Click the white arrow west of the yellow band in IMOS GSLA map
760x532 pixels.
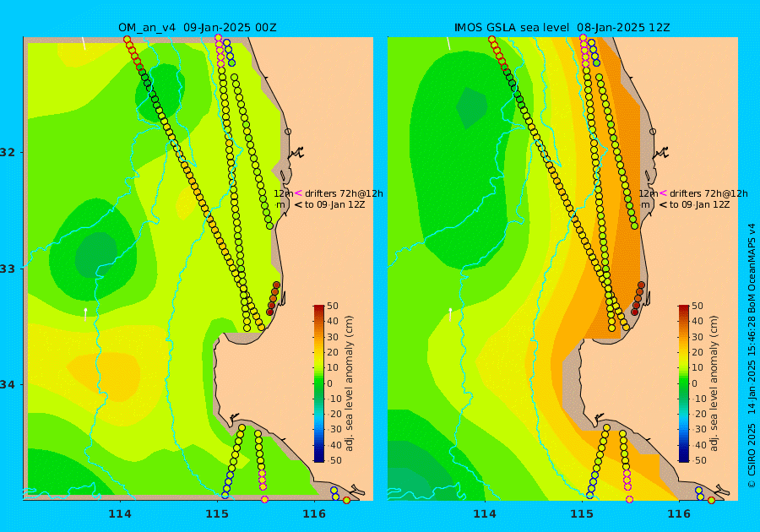451,314
